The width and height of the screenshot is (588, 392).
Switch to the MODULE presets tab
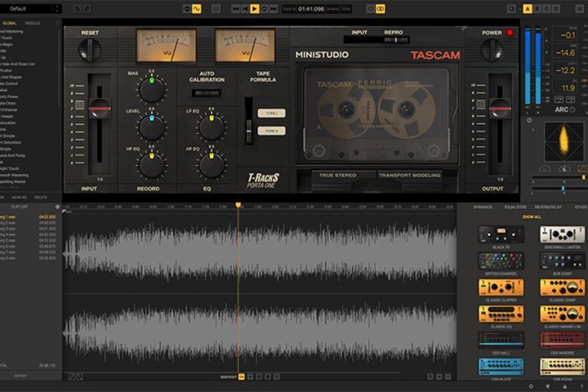click(x=32, y=23)
